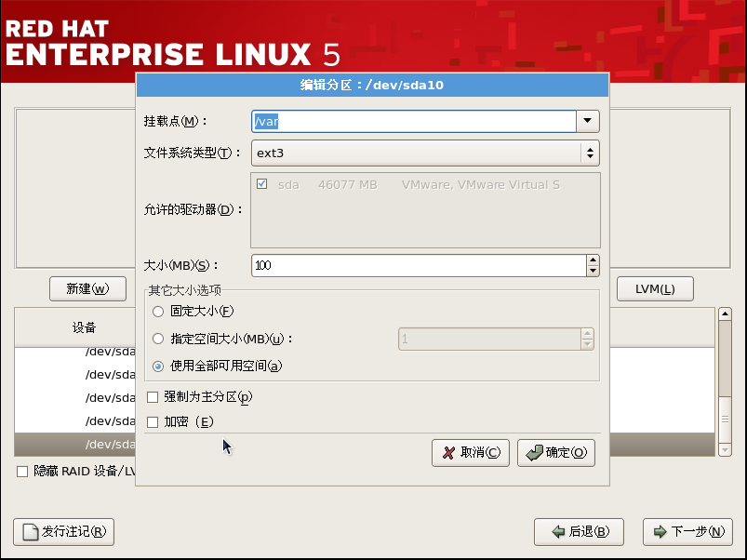Click the LVM(L) button

655,288
